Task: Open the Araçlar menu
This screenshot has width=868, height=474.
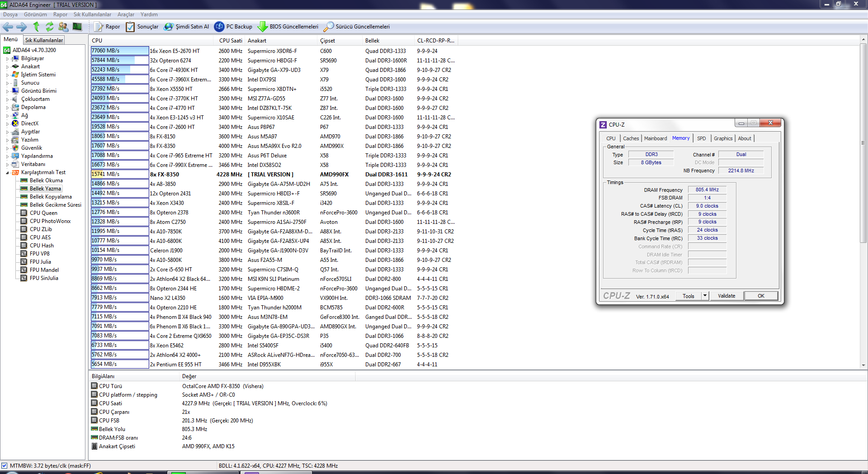Action: 126,14
